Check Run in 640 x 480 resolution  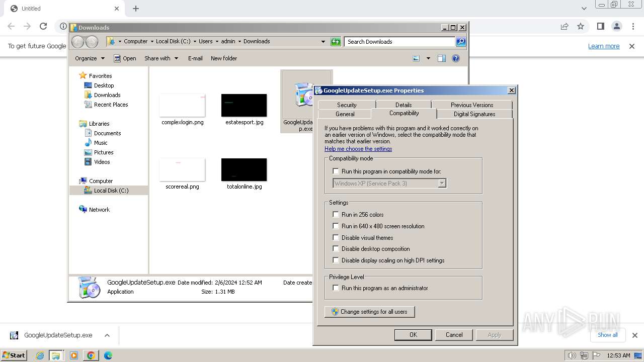[336, 226]
